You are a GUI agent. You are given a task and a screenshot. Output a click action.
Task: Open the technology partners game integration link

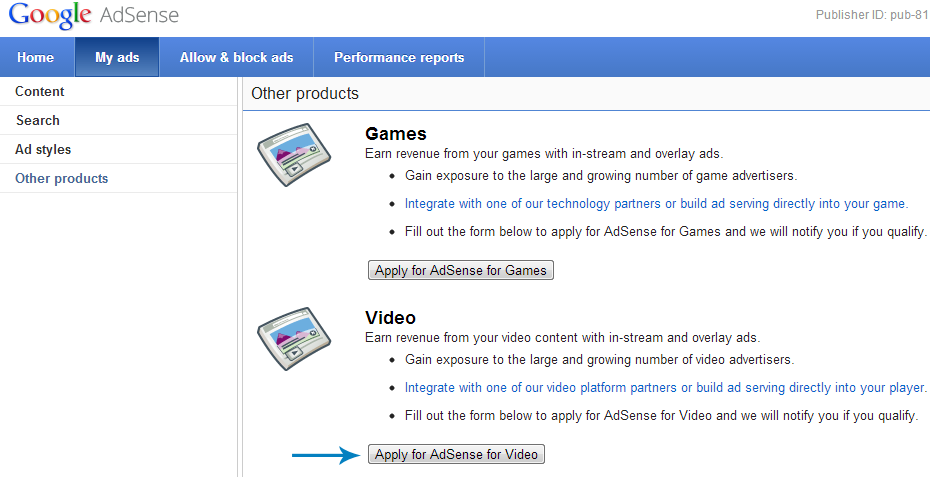coord(657,203)
